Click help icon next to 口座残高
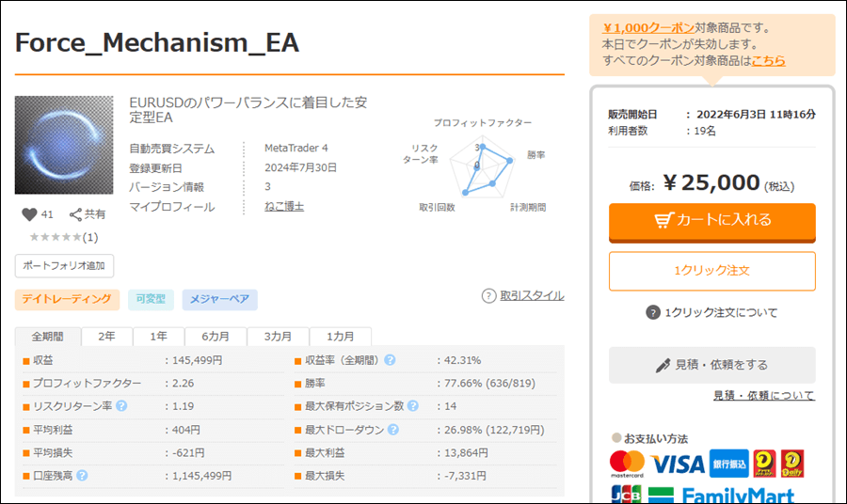The width and height of the screenshot is (847, 504). click(x=82, y=476)
